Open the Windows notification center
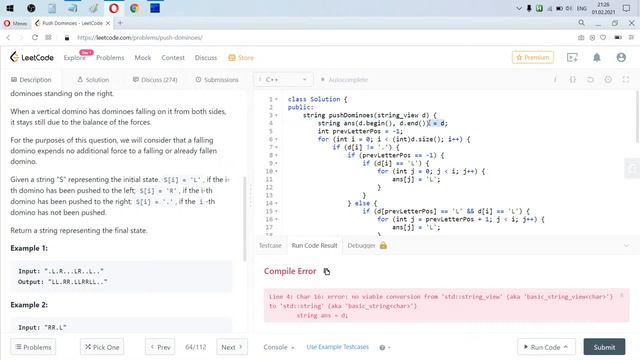The height and width of the screenshot is (360, 640). coord(627,8)
